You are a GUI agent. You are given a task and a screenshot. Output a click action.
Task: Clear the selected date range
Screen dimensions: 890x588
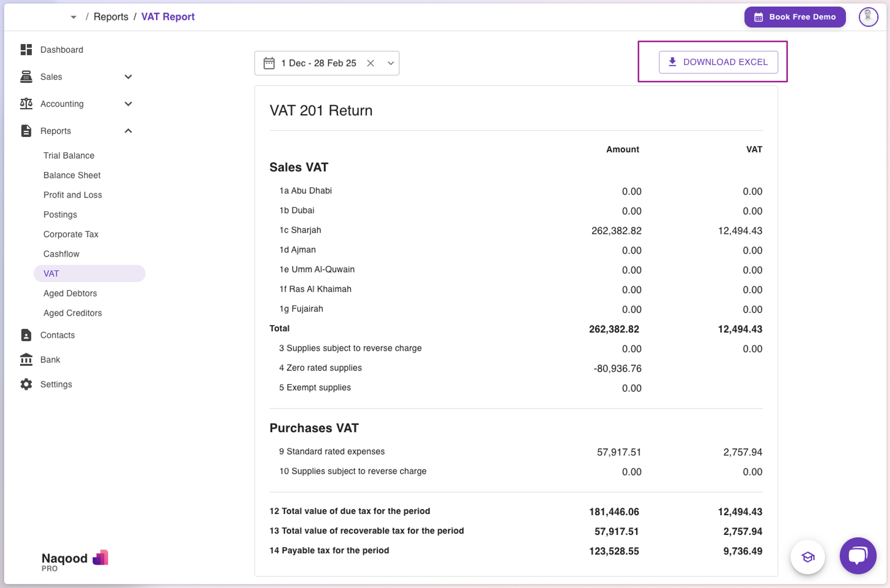click(370, 63)
